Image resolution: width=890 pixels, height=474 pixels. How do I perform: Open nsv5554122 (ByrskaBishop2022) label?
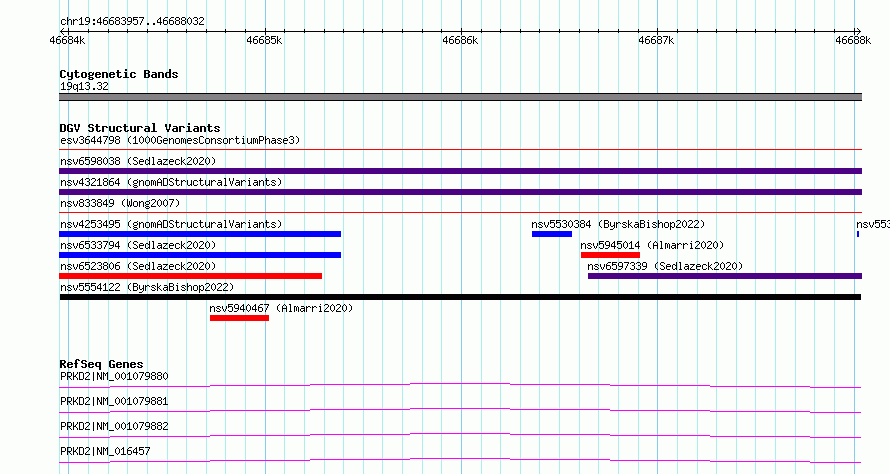coord(147,287)
